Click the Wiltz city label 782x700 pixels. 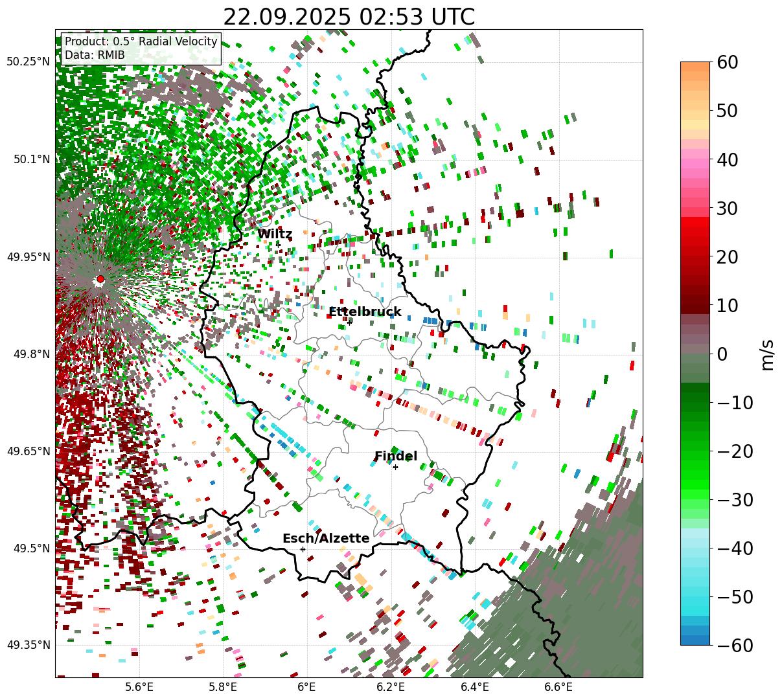point(275,234)
